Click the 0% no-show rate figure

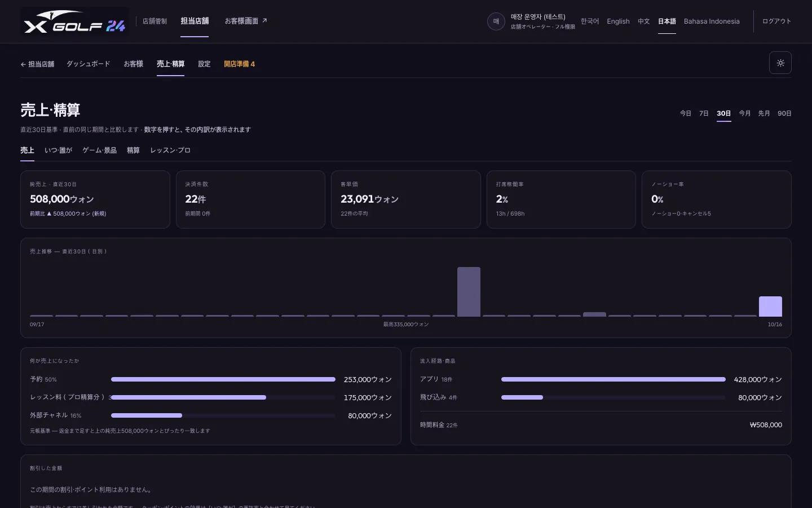657,199
